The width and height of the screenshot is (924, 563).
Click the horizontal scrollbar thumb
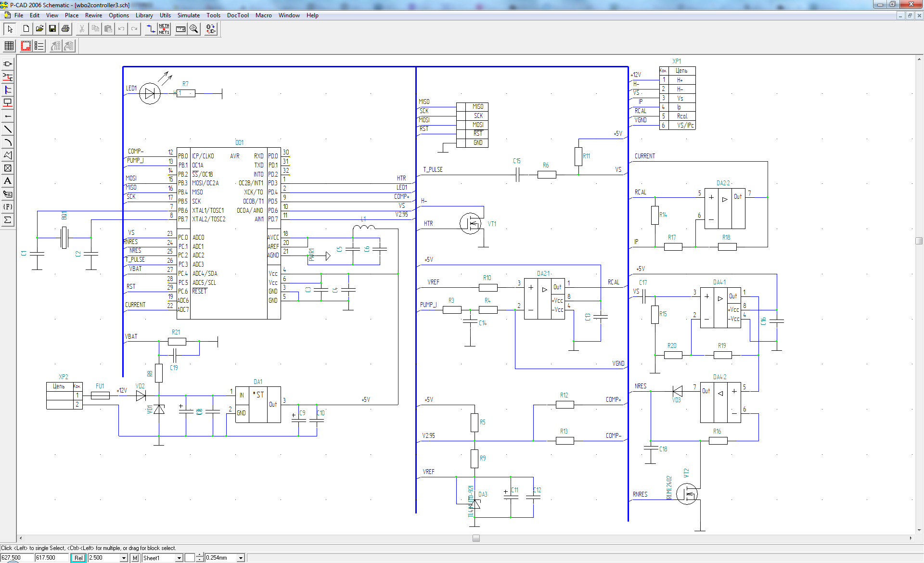click(x=476, y=538)
